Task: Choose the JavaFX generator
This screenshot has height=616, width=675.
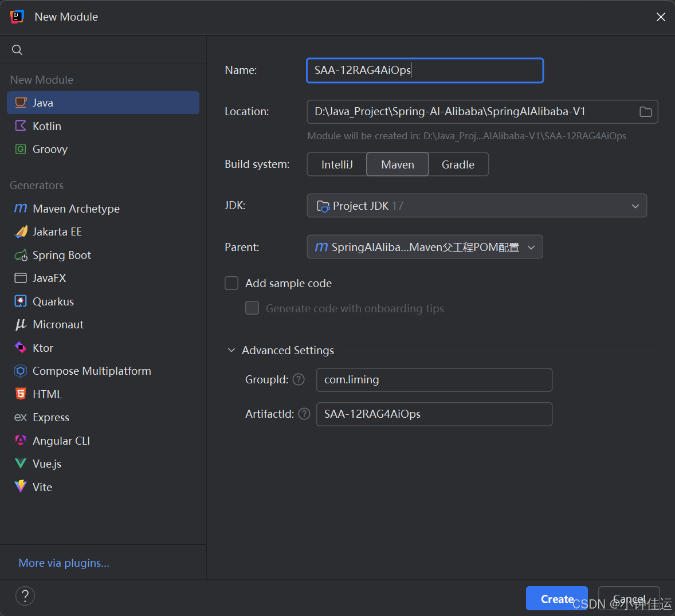Action: point(103,278)
